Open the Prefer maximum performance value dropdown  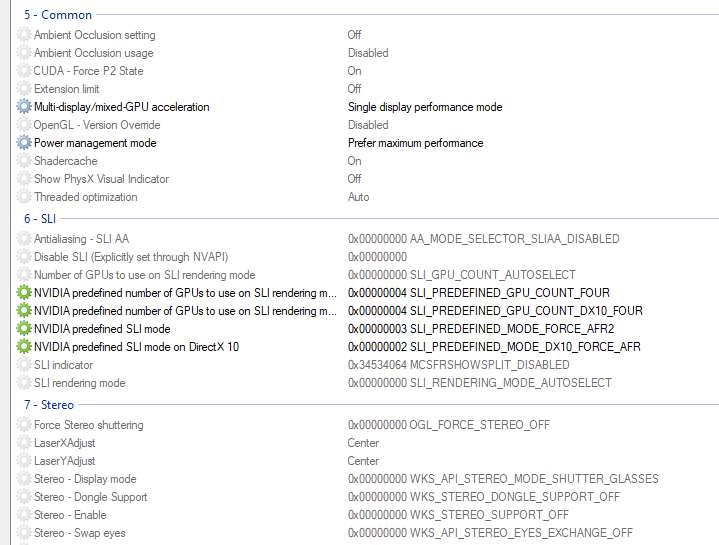click(415, 143)
